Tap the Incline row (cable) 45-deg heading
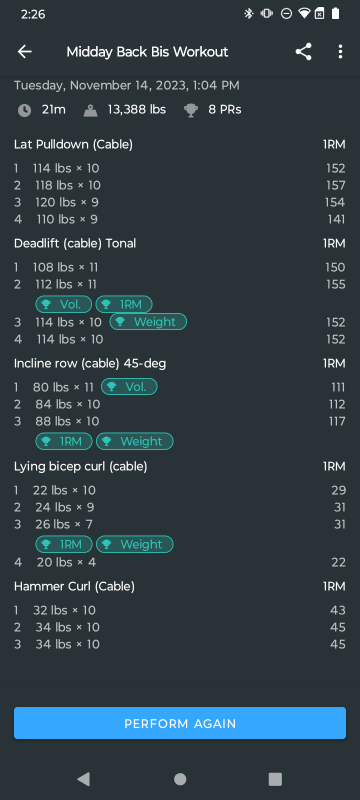 click(x=90, y=364)
